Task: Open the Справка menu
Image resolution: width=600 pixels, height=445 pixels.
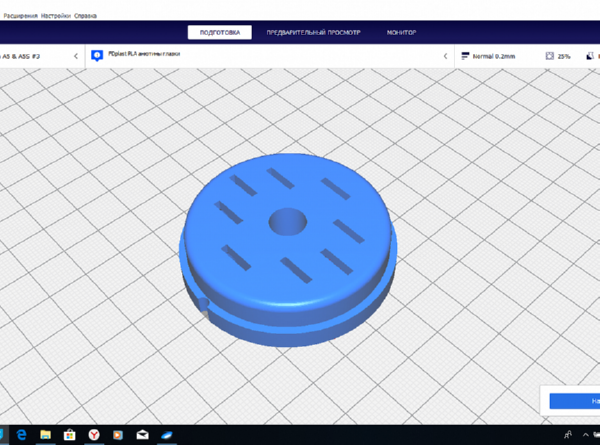Action: click(85, 16)
